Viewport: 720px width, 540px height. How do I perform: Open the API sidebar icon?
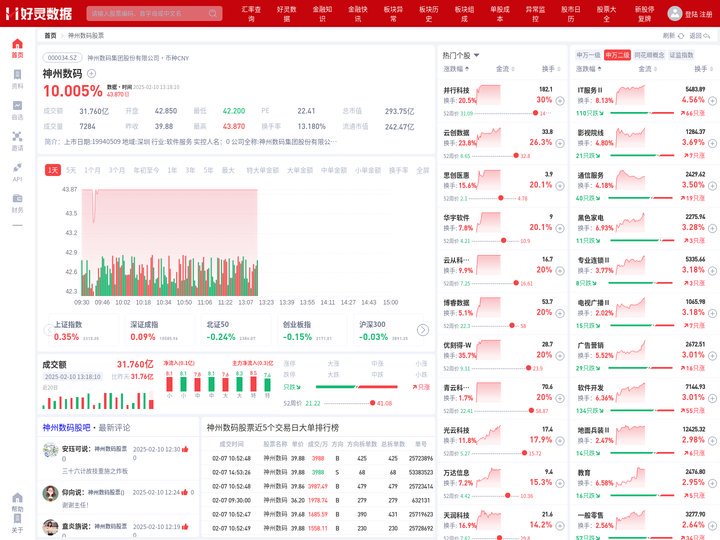point(17,167)
